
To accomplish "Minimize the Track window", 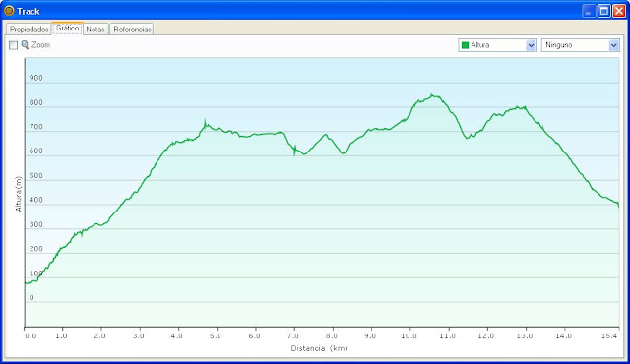I will (589, 11).
